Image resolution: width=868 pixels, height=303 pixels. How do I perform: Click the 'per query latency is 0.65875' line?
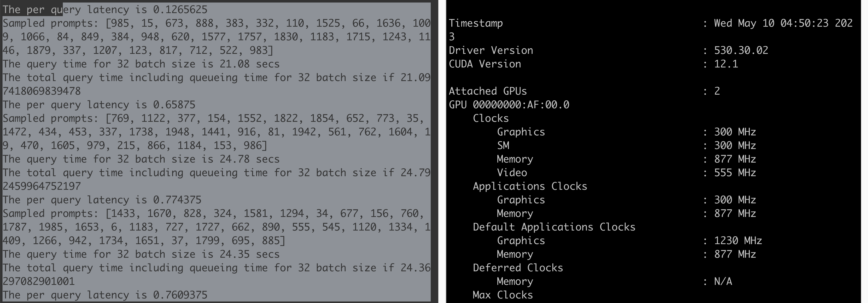pyautogui.click(x=99, y=105)
